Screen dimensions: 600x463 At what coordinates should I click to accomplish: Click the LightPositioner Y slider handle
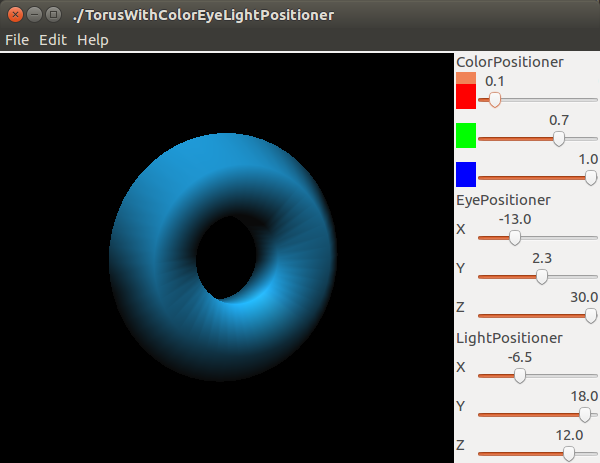click(585, 415)
